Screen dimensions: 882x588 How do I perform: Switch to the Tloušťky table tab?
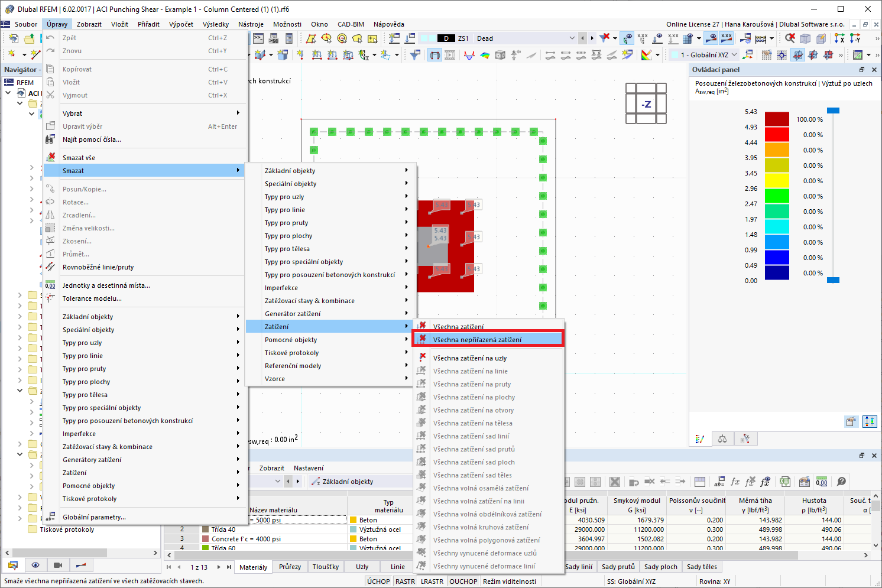326,567
